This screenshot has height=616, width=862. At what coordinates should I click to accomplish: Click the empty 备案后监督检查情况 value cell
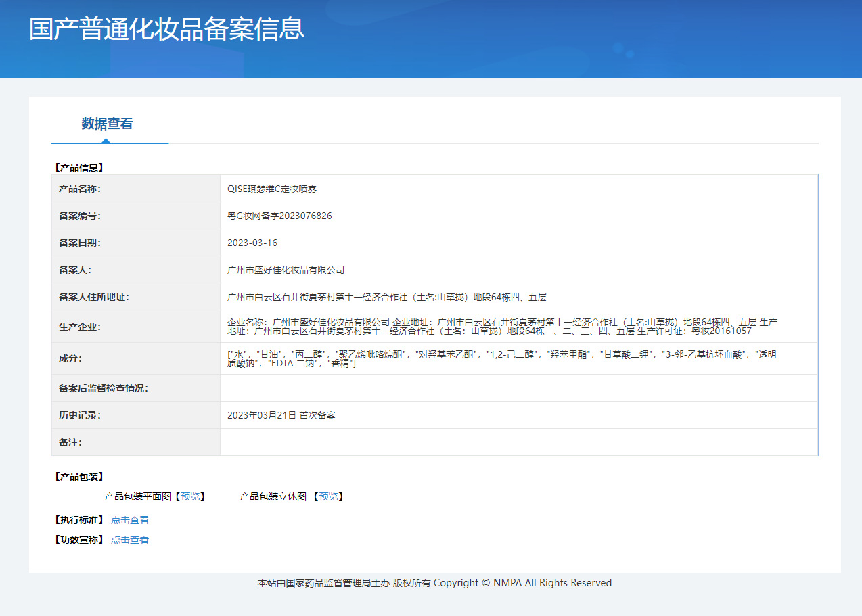(518, 388)
